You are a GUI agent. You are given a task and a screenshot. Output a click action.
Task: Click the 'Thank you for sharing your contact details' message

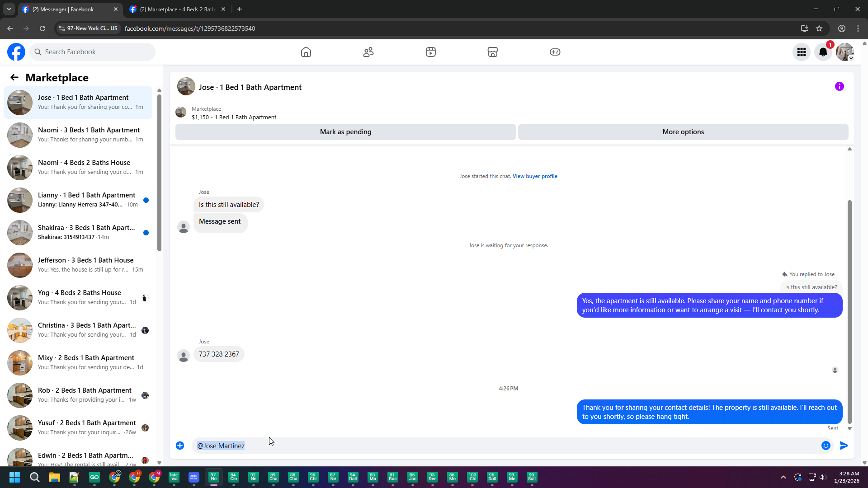709,412
